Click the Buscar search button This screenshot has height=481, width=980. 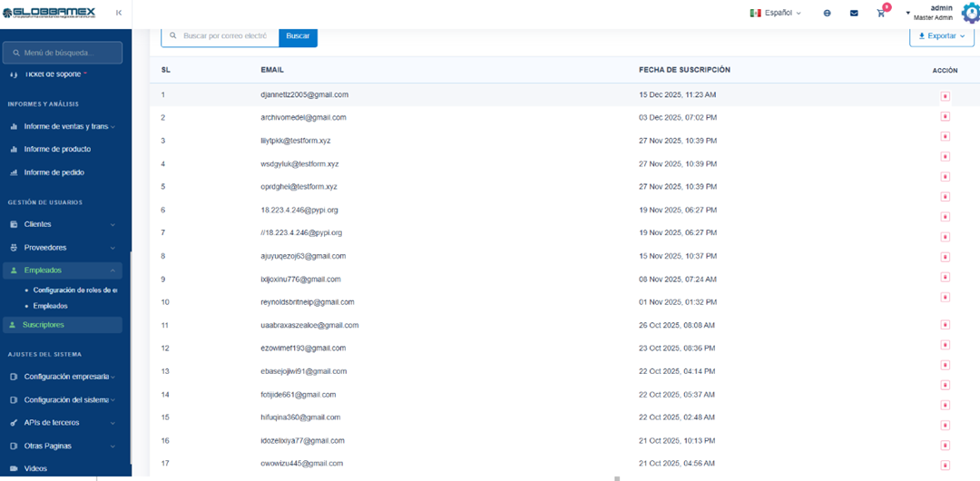pos(298,36)
